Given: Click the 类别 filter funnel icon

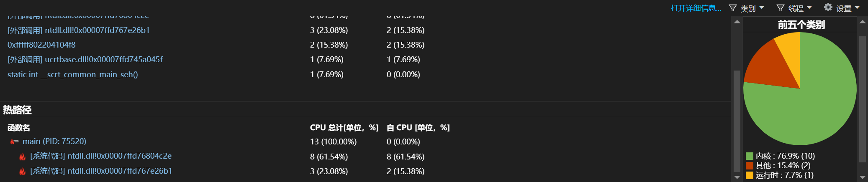Looking at the screenshot, I should point(732,8).
